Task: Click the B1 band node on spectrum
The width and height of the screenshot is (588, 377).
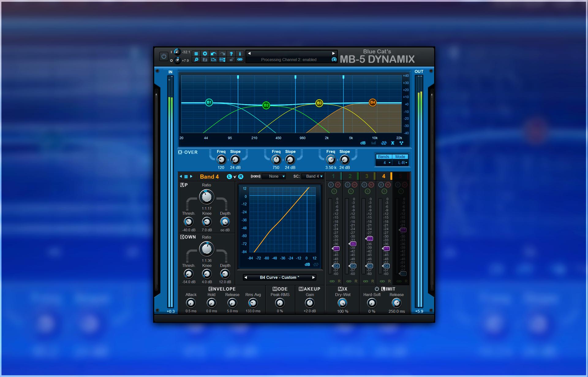Action: pyautogui.click(x=209, y=102)
